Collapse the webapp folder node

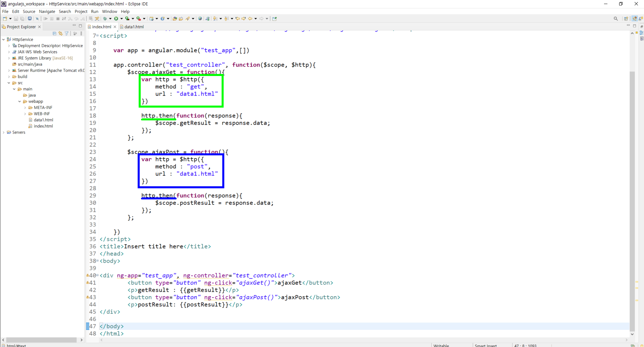[x=20, y=102]
